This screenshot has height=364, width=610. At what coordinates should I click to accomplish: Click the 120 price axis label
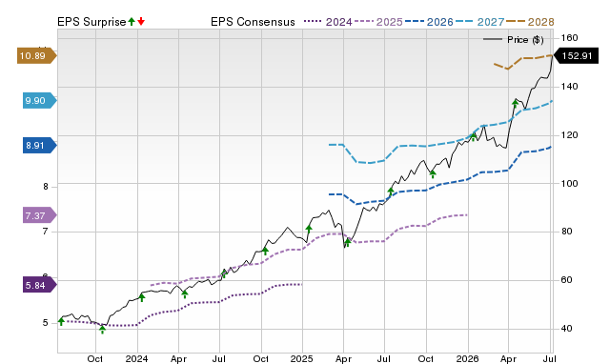coord(569,135)
